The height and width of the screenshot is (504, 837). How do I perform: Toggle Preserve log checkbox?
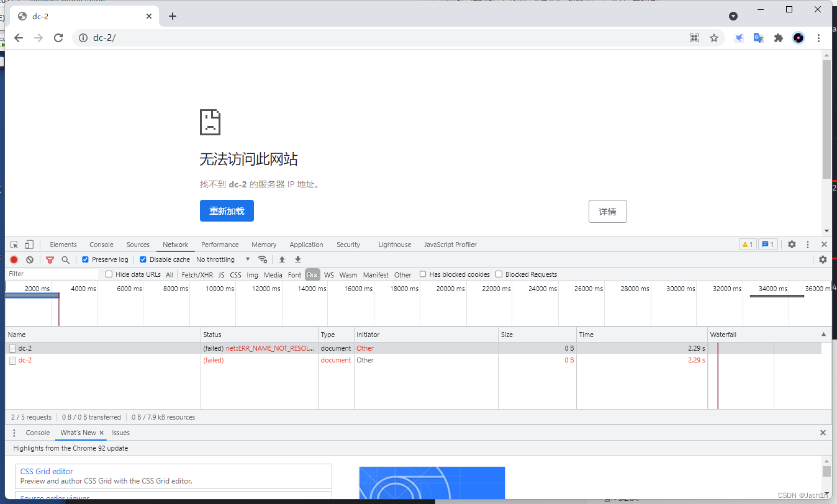(x=86, y=259)
